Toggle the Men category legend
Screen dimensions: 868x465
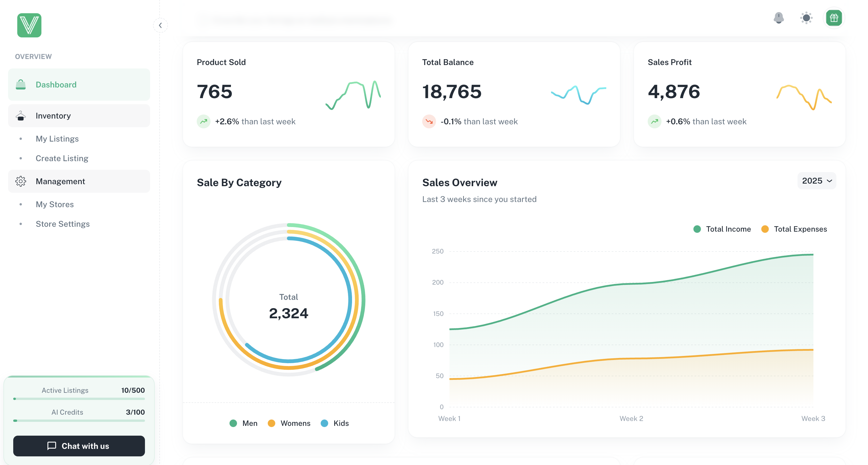pyautogui.click(x=243, y=423)
